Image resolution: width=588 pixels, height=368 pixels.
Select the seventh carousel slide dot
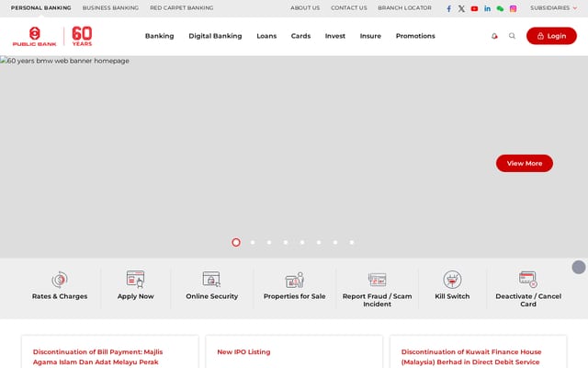(x=335, y=243)
